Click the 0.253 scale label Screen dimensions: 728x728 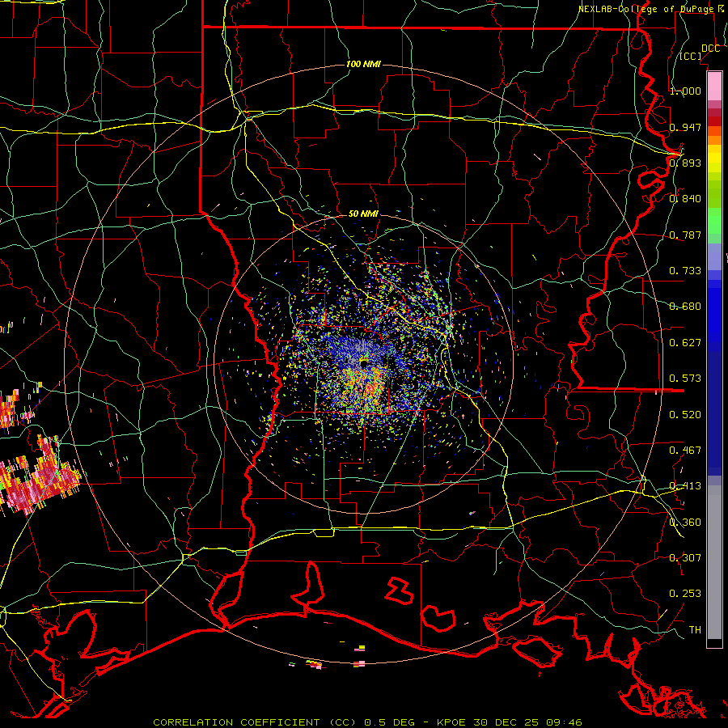click(x=685, y=594)
